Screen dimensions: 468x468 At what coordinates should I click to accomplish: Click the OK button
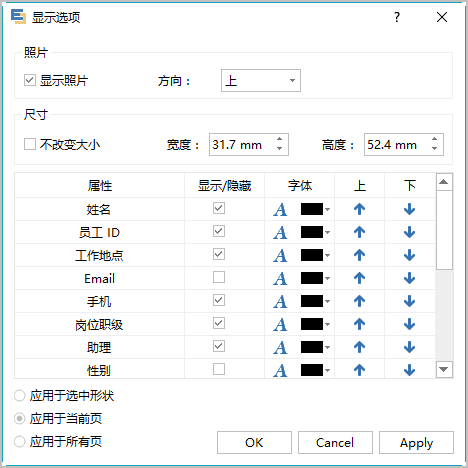click(x=254, y=443)
